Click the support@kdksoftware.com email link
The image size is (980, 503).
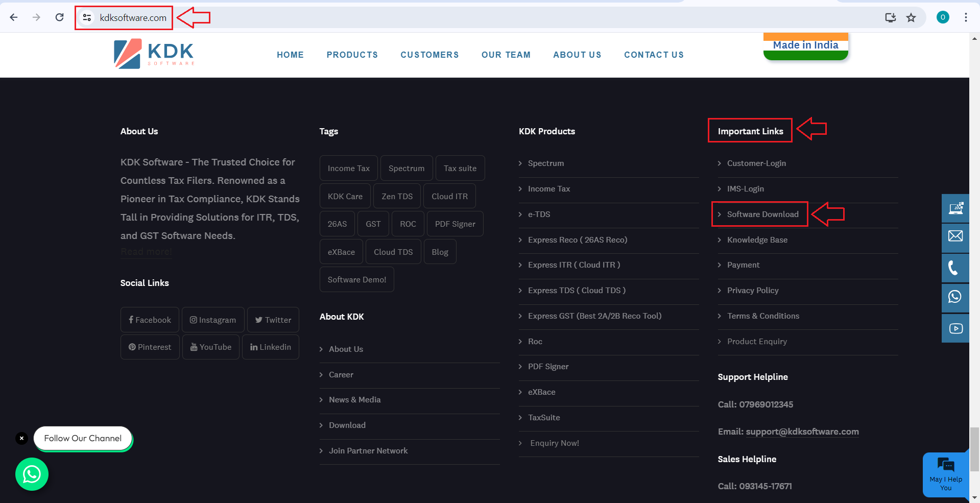802,432
